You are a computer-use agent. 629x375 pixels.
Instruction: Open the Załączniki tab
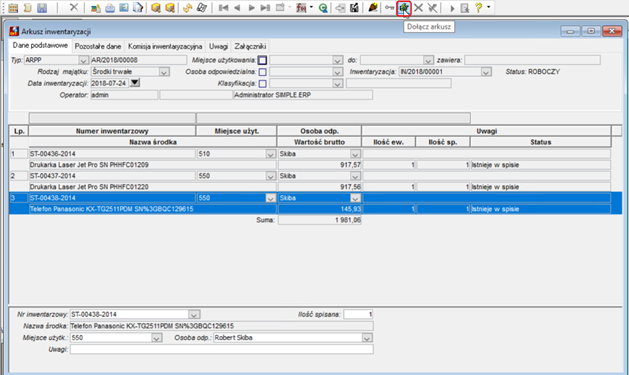tap(250, 47)
